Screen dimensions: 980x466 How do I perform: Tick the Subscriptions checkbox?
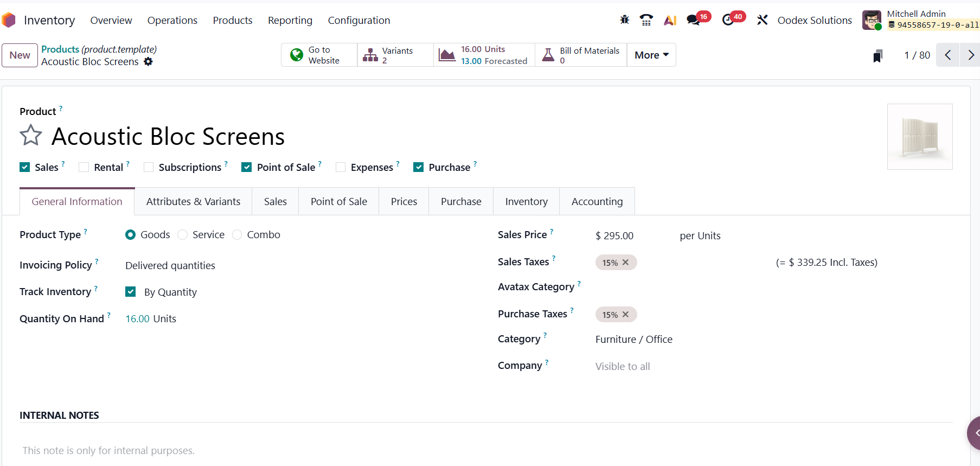(149, 168)
